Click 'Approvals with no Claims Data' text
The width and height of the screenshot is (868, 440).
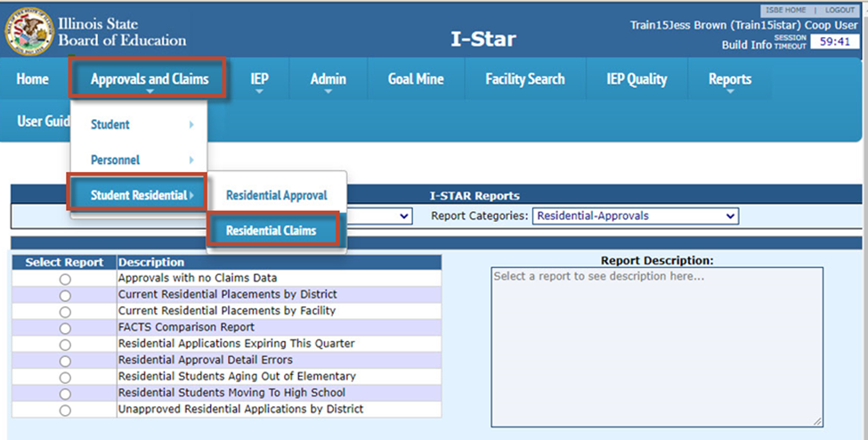click(x=198, y=278)
